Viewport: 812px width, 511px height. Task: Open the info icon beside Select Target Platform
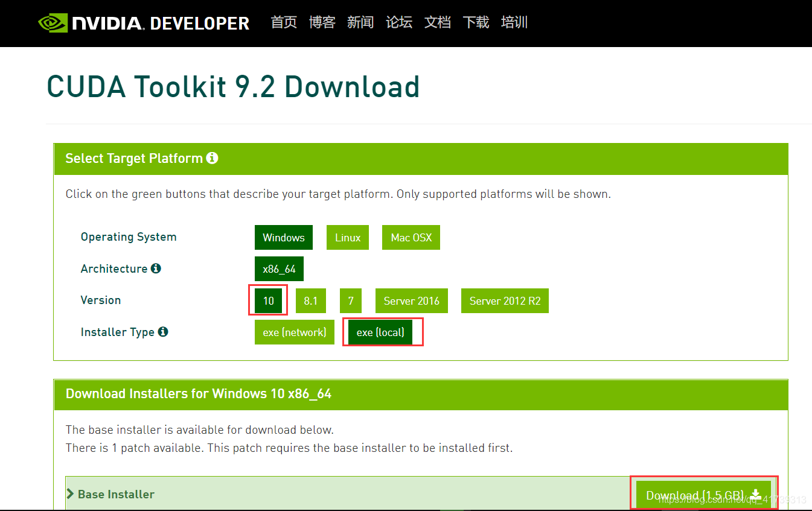tap(212, 158)
